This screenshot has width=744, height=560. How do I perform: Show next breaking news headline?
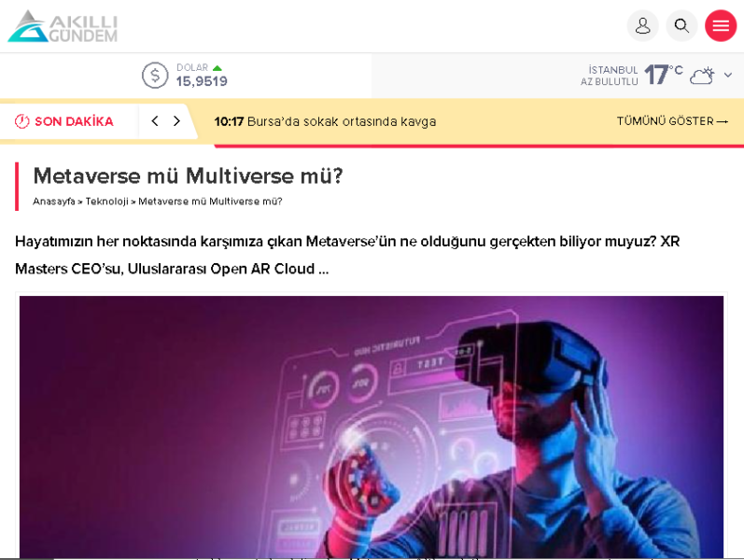(x=176, y=121)
